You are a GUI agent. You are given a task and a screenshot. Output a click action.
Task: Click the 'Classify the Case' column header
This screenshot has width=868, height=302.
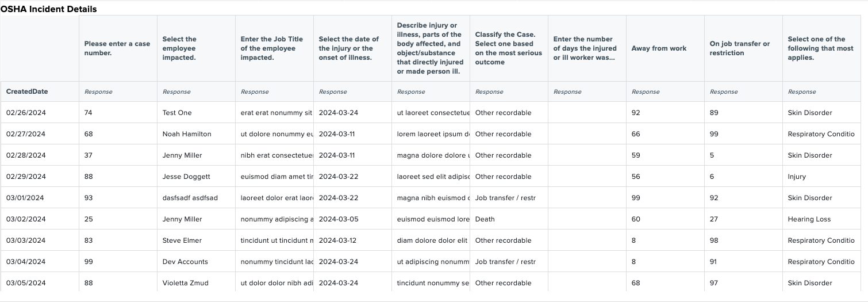point(508,48)
